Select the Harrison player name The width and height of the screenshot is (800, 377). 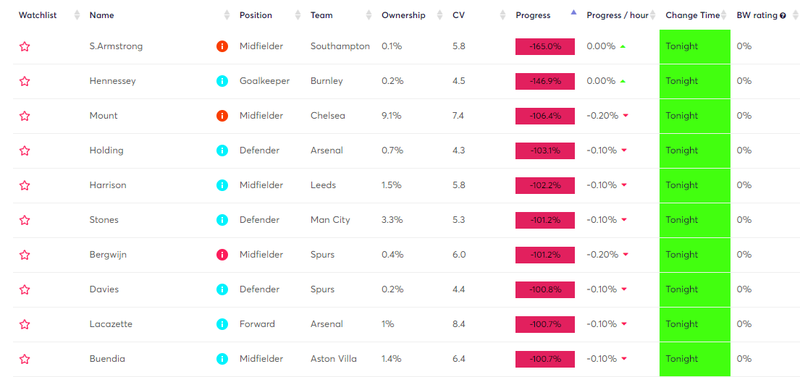[108, 185]
